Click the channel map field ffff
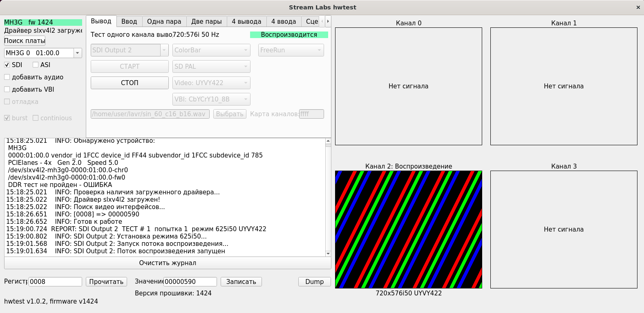The height and width of the screenshot is (313, 644). [311, 114]
